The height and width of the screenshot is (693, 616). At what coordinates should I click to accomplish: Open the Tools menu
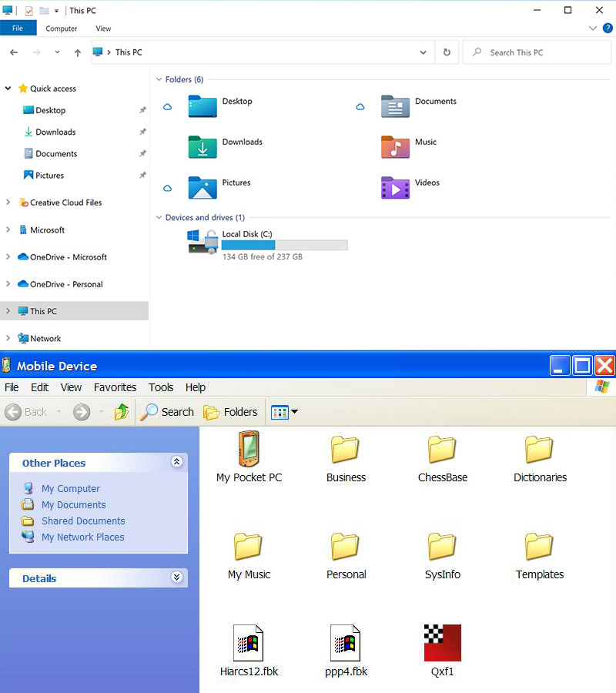click(x=161, y=387)
